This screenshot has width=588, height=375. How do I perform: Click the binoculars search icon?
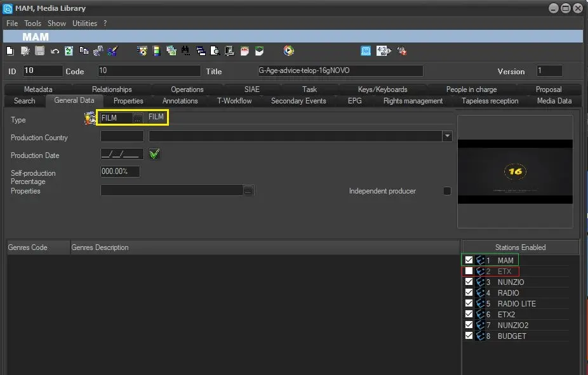pos(185,51)
